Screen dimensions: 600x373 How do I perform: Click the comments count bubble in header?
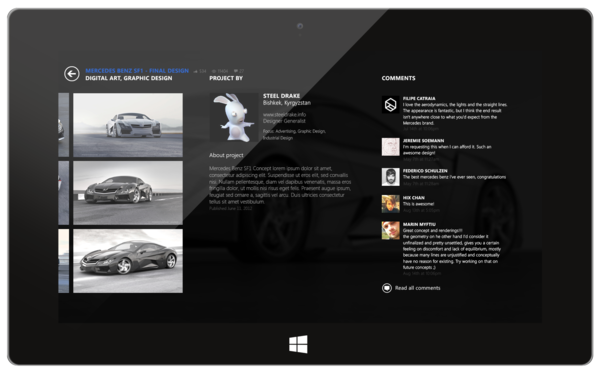(x=236, y=71)
